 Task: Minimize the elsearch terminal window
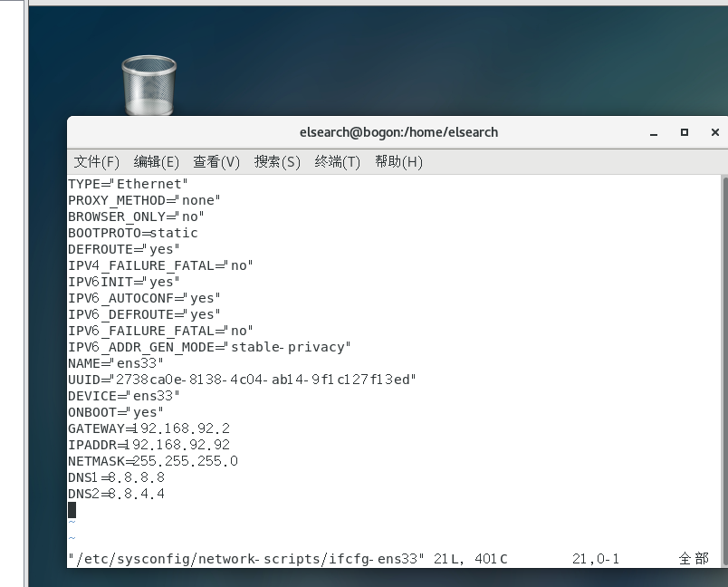click(x=654, y=133)
